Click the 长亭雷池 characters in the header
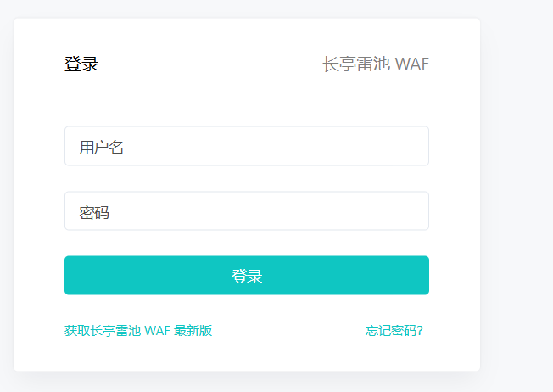This screenshot has height=392, width=553. [x=356, y=64]
